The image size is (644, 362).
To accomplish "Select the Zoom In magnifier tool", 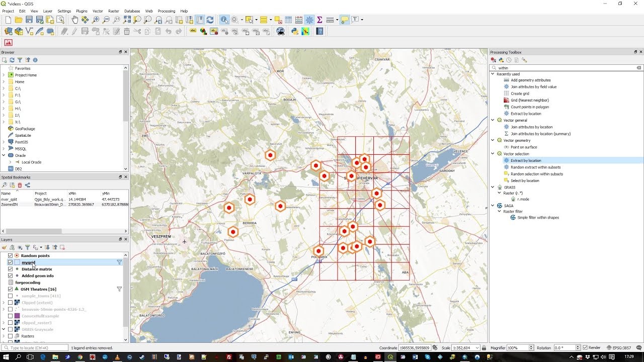I will (96, 20).
